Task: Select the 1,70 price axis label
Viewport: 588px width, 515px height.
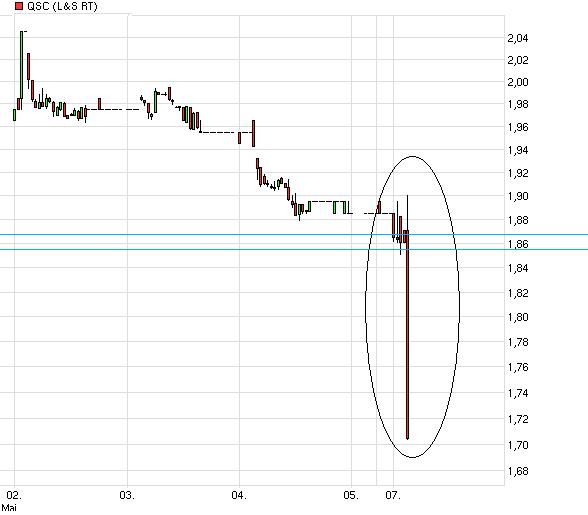Action: coord(518,445)
